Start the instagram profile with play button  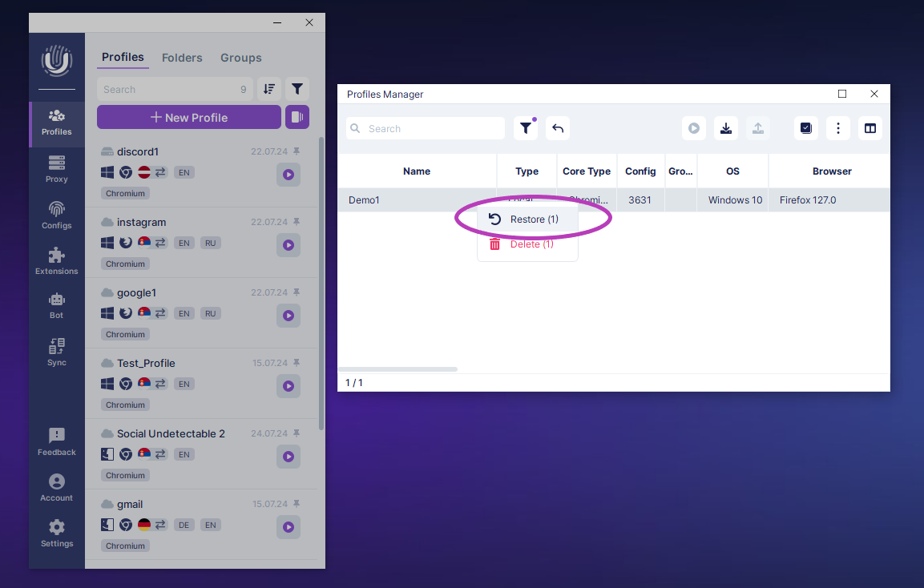288,245
